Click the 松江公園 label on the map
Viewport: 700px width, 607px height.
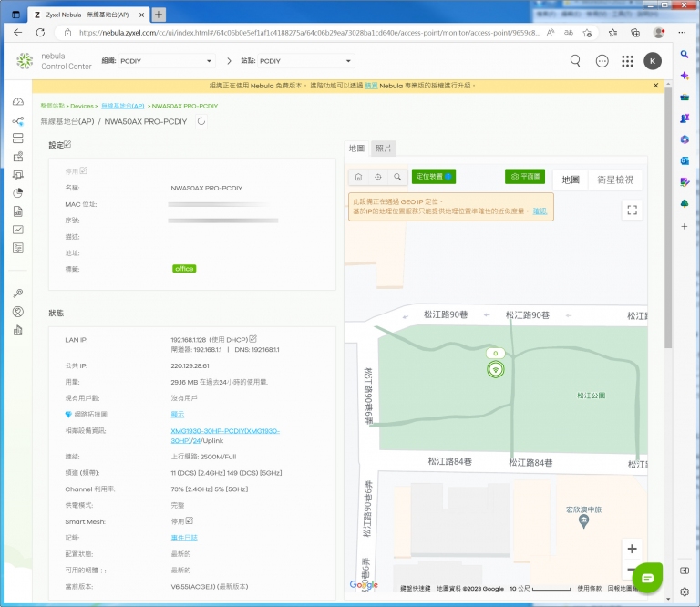[591, 396]
